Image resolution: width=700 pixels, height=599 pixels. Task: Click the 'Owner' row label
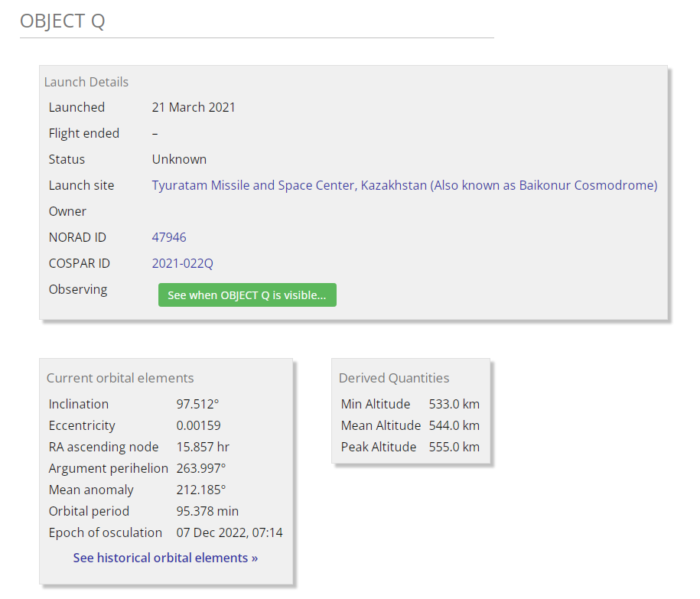pyautogui.click(x=67, y=211)
